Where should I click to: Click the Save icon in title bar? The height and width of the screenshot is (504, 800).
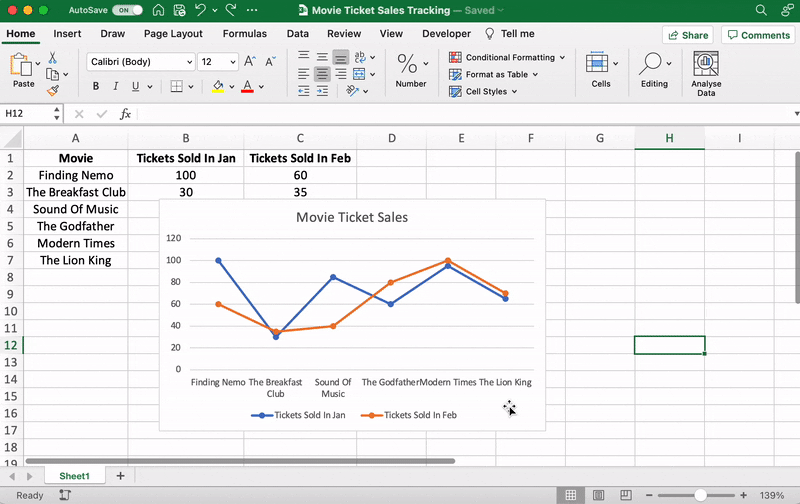tap(179, 10)
